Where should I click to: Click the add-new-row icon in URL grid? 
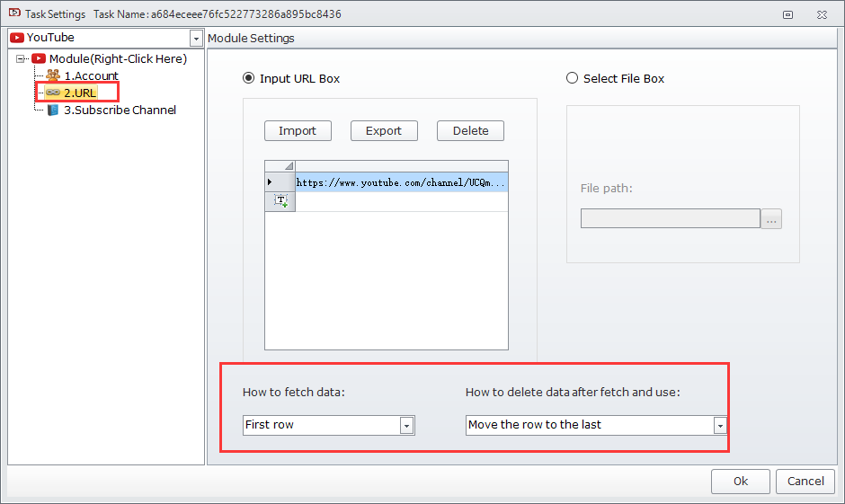click(x=280, y=202)
